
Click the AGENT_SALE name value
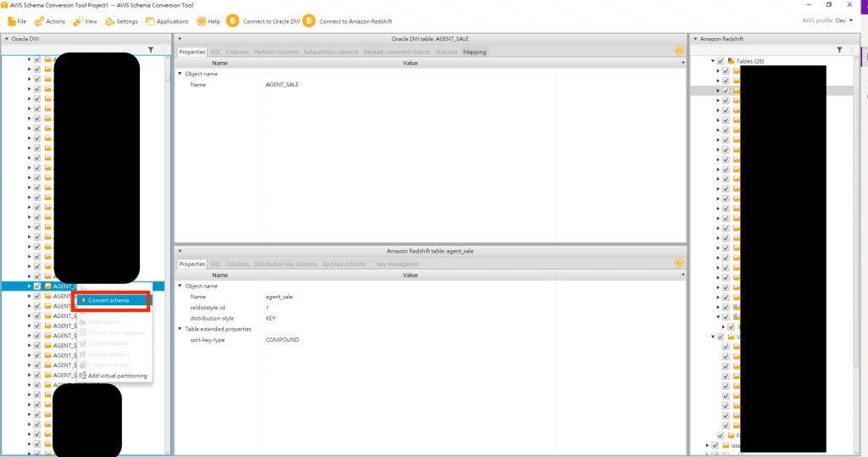tap(281, 85)
